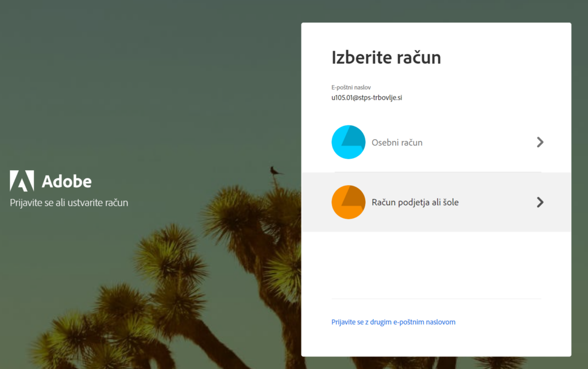Click the Izberite račun heading
588x369 pixels.
(386, 57)
